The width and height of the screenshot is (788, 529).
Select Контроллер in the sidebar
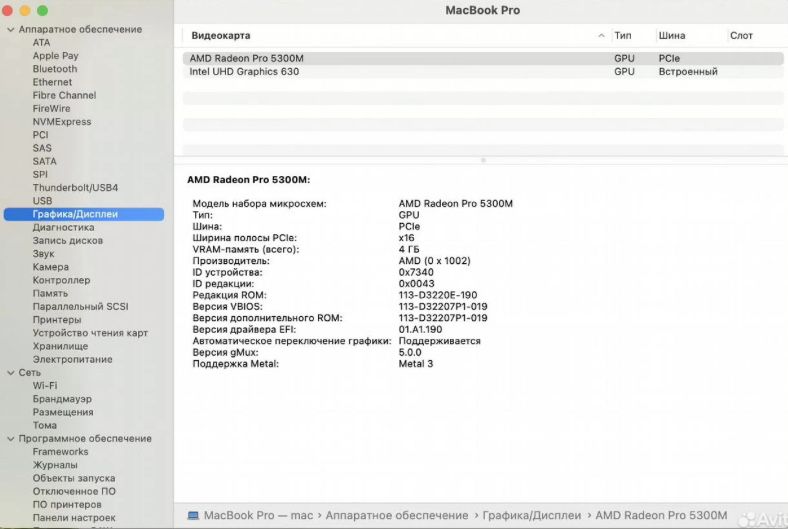click(x=61, y=280)
